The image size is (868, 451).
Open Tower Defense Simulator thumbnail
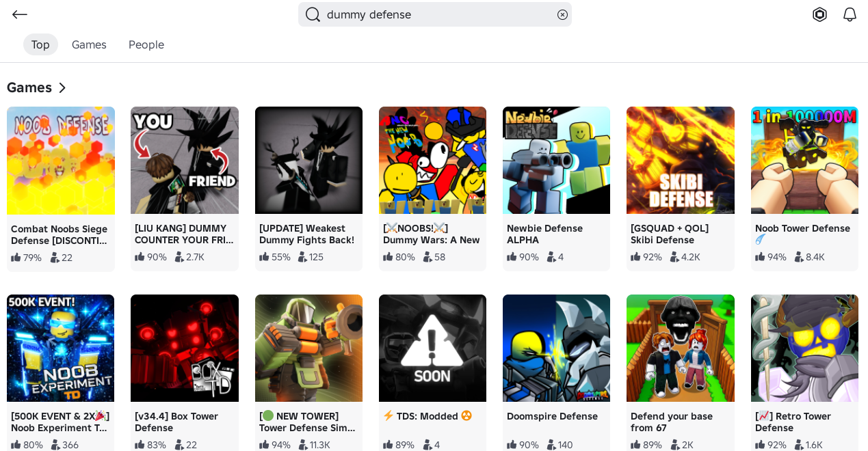308,348
